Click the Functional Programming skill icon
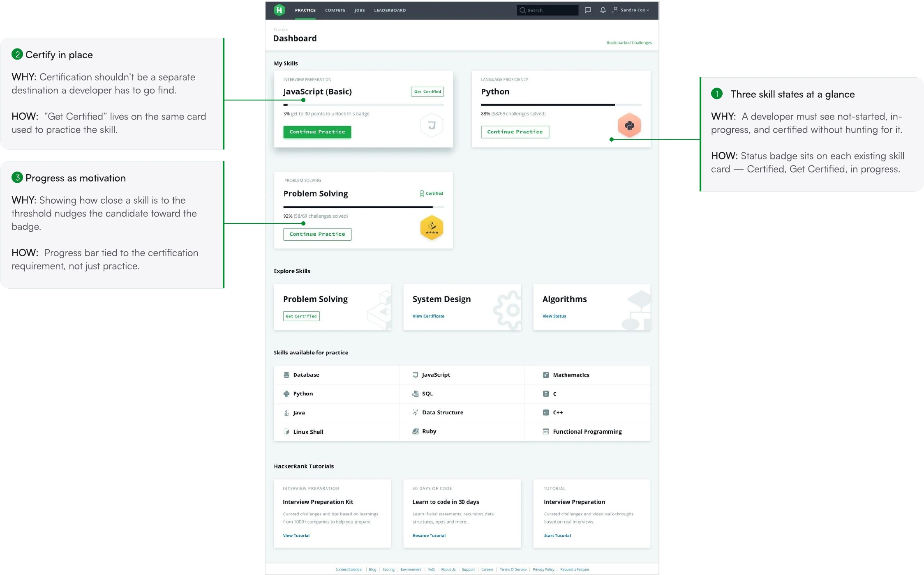The width and height of the screenshot is (924, 575). tap(546, 431)
